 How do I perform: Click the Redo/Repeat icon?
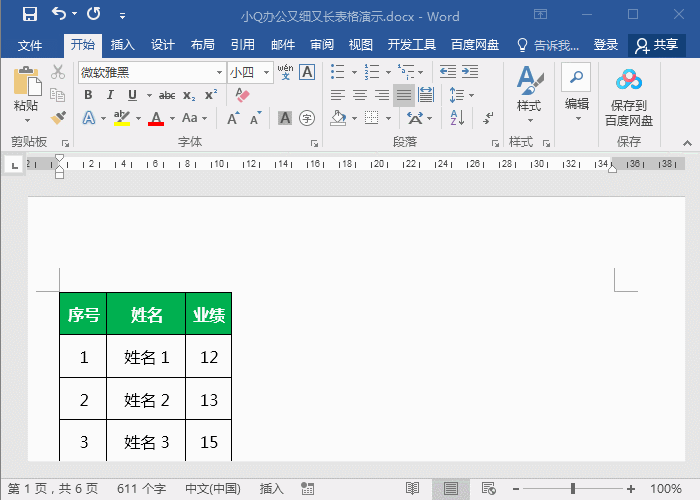click(94, 14)
